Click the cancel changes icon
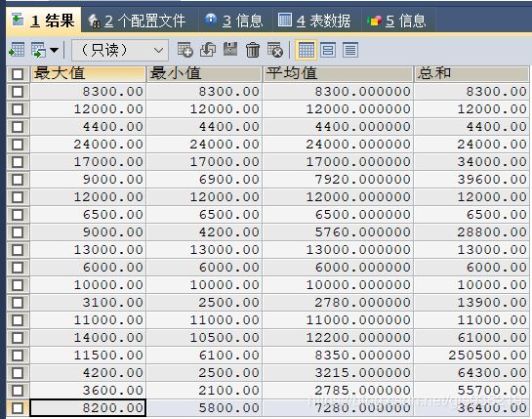This screenshot has height=419, width=532. (275, 50)
